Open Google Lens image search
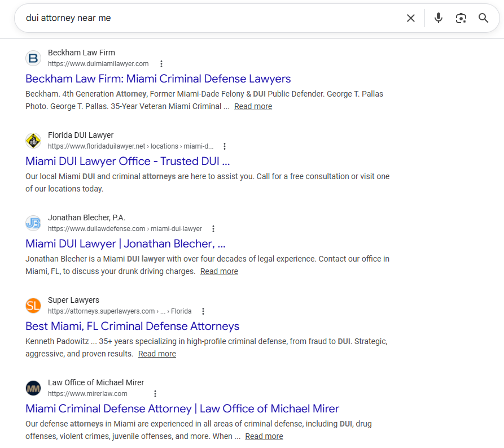 tap(461, 18)
